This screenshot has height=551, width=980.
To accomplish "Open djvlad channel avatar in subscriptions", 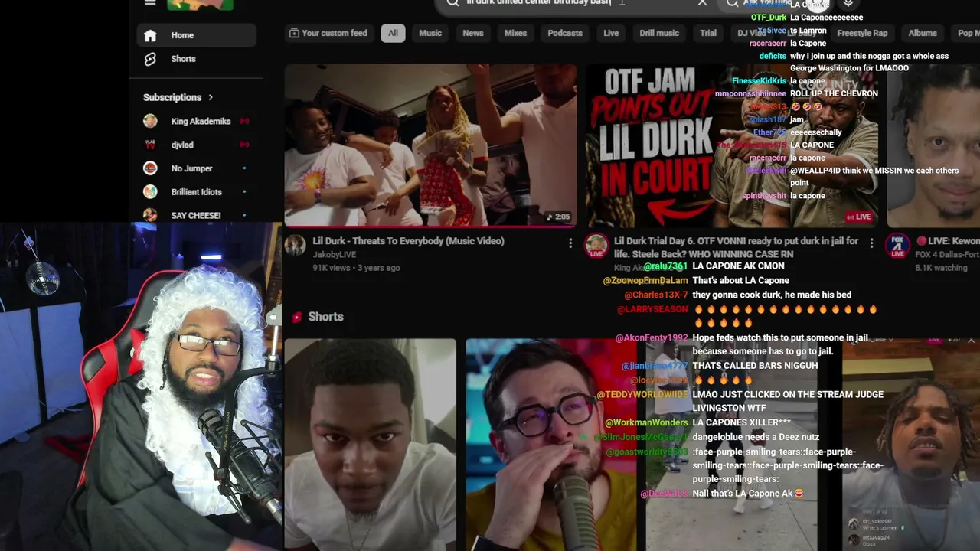I will click(150, 145).
